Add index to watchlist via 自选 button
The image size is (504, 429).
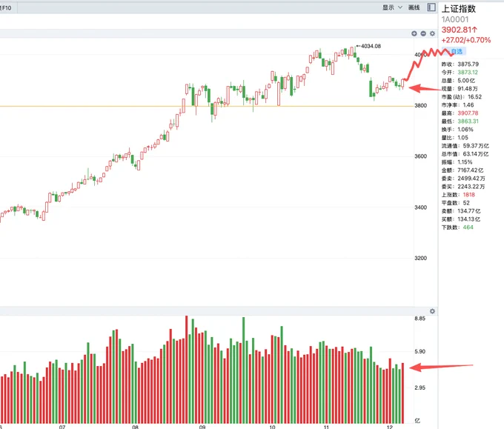[454, 51]
